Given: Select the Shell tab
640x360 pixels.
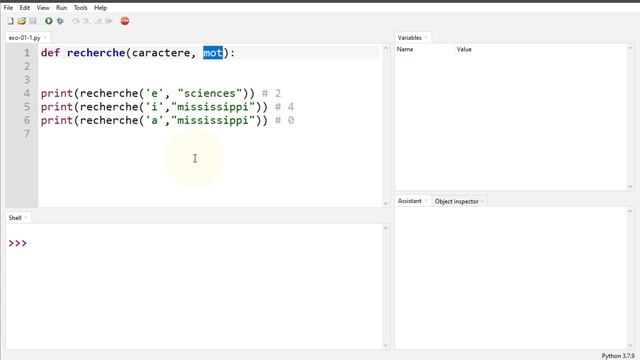Looking at the screenshot, I should coord(15,218).
